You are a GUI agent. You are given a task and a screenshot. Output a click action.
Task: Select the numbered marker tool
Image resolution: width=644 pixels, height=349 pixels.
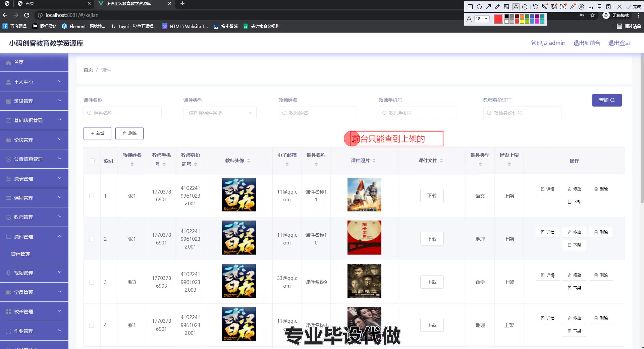pyautogui.click(x=525, y=7)
